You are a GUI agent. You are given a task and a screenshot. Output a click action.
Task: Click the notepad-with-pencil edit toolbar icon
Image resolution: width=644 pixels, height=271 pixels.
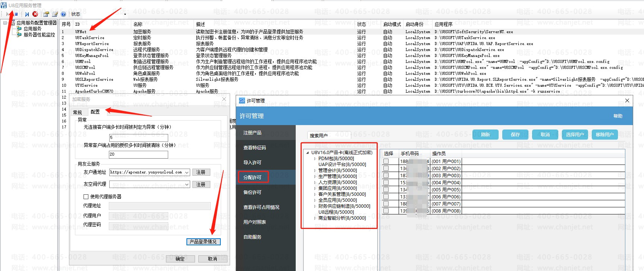coord(55,14)
